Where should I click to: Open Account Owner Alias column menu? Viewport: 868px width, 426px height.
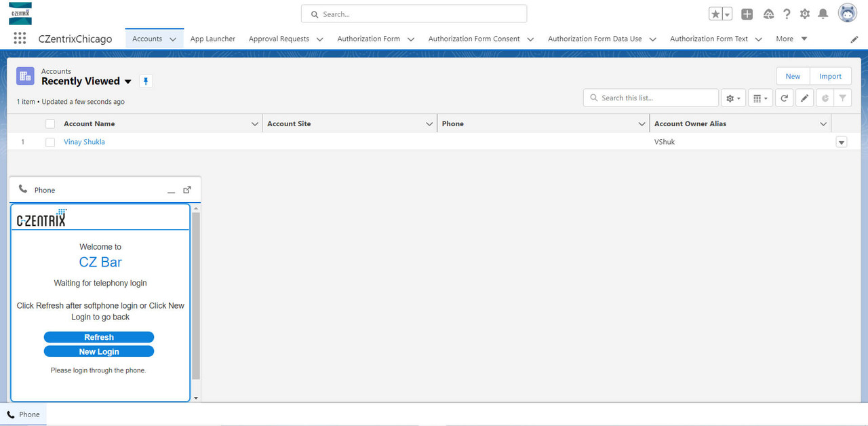coord(823,124)
